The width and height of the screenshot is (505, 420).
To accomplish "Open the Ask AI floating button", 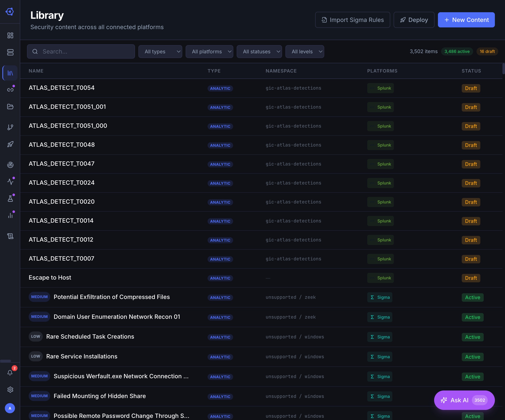I will click(x=464, y=400).
